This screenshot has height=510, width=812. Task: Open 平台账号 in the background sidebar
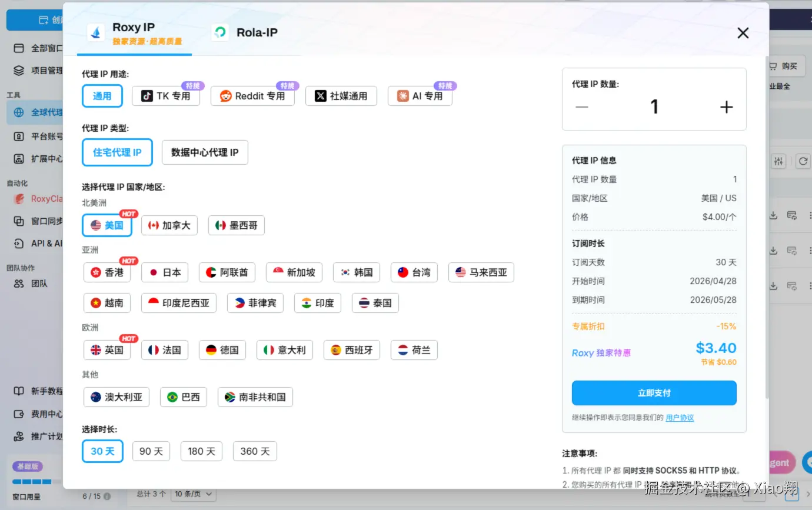click(x=38, y=136)
